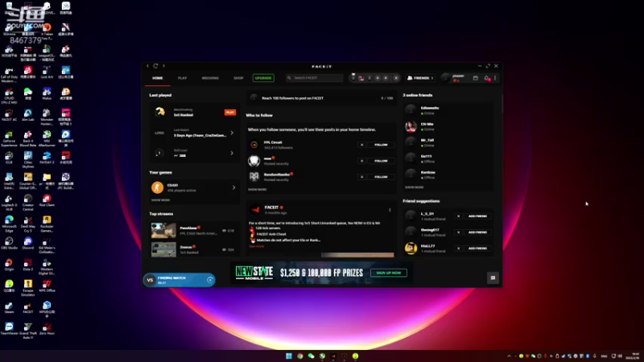Close the party lobby bar with X
Screen dimensions: 644x362
(x=396, y=78)
